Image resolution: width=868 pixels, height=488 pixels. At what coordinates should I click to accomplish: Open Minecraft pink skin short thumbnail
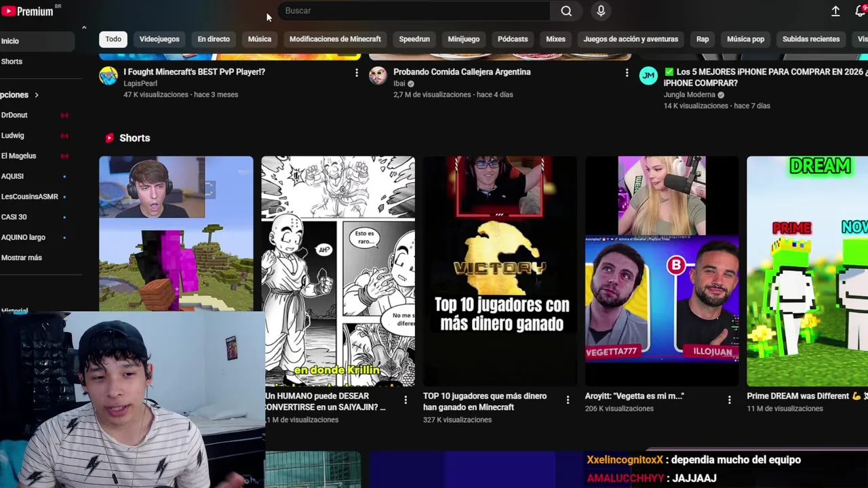click(176, 234)
